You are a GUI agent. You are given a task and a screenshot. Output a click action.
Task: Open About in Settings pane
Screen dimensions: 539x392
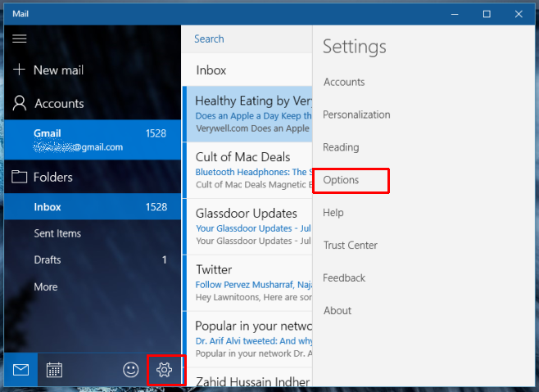pyautogui.click(x=337, y=310)
